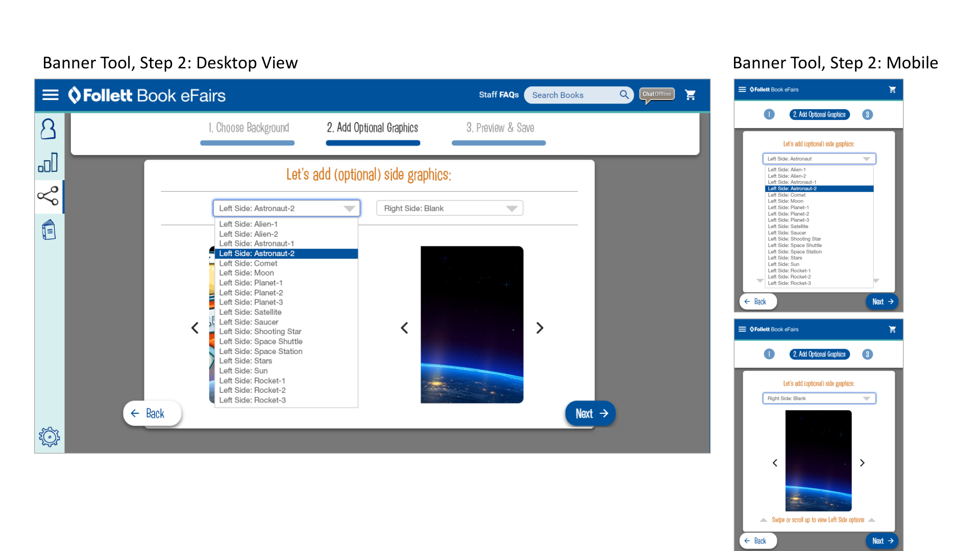The image size is (980, 551).
Task: Go to step 3 in top mobile view
Action: coord(867,114)
